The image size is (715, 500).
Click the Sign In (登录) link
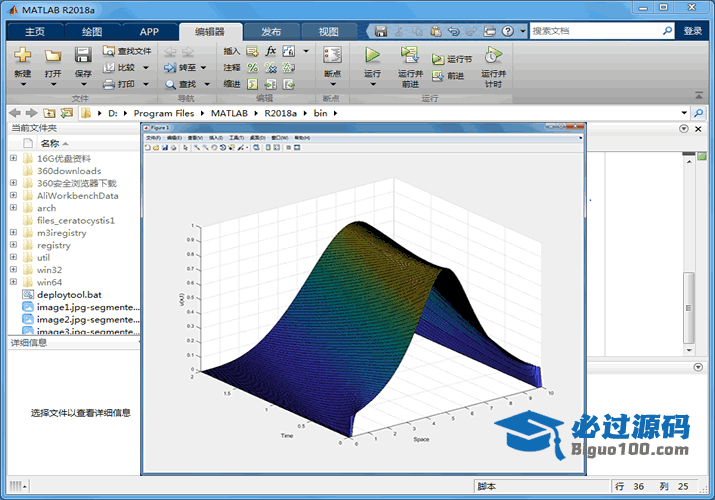click(x=693, y=31)
